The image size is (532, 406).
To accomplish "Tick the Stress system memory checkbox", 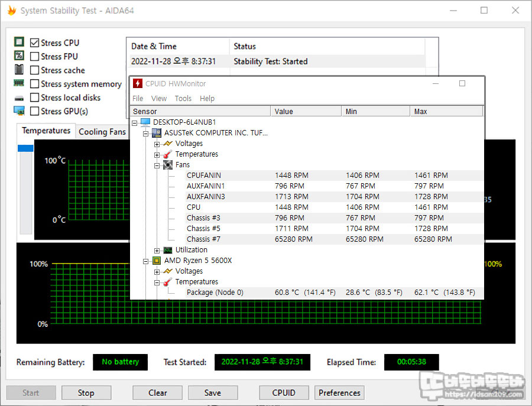I will 34,84.
